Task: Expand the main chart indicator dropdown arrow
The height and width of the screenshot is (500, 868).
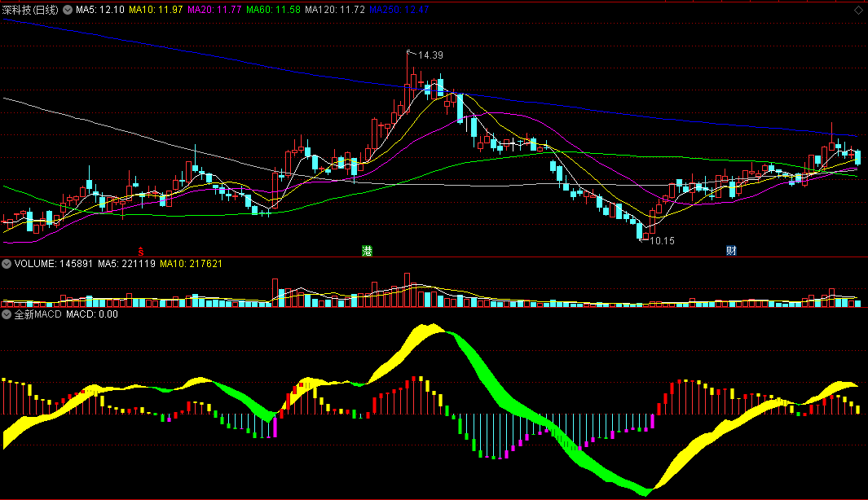Action: [68, 10]
